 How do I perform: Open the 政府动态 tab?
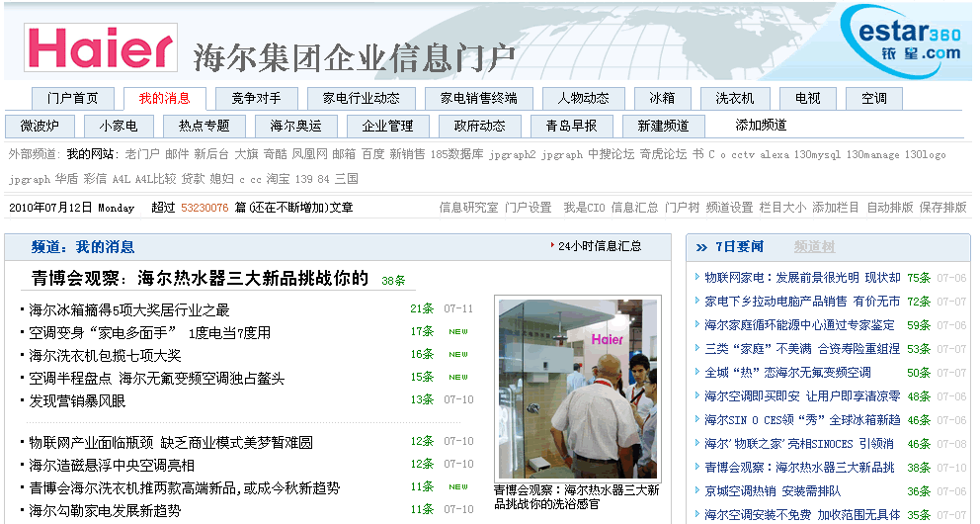coord(479,126)
